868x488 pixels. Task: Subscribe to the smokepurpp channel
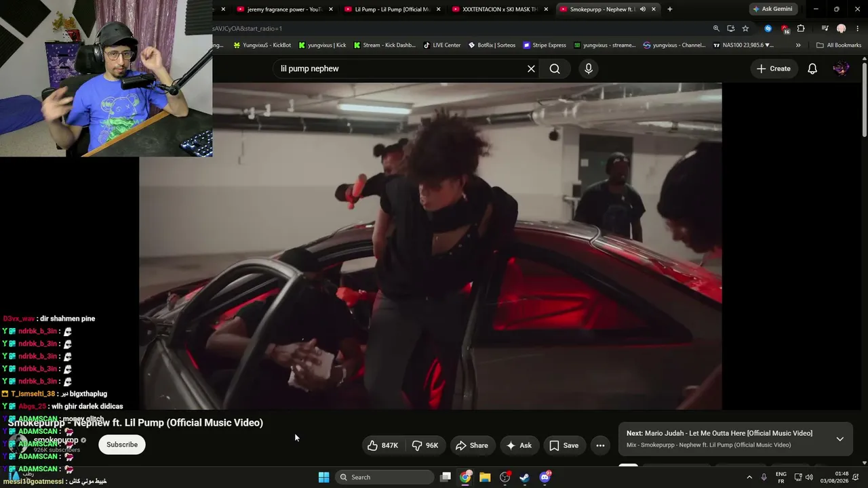(122, 445)
